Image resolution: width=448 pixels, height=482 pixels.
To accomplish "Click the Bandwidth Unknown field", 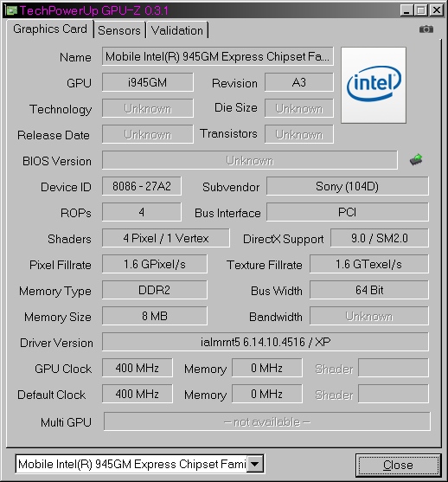I will click(369, 316).
